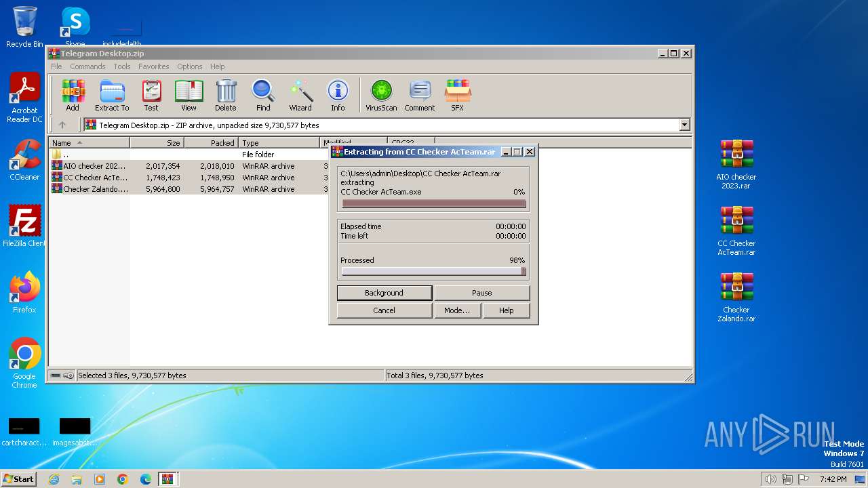The width and height of the screenshot is (868, 488).
Task: Open the Commands menu
Action: [87, 66]
